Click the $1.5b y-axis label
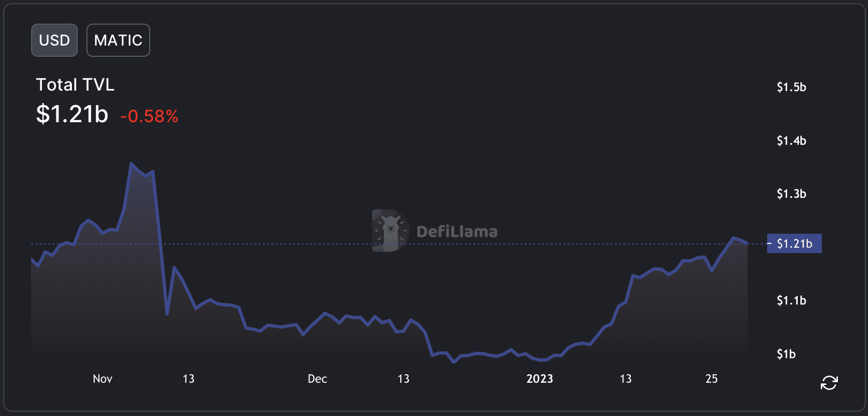 pyautogui.click(x=791, y=87)
